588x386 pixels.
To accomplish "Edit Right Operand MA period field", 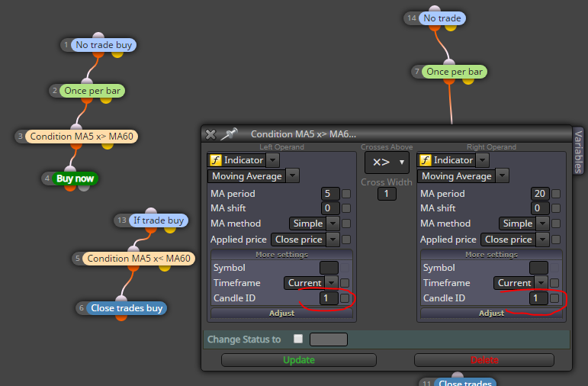I will pyautogui.click(x=540, y=194).
